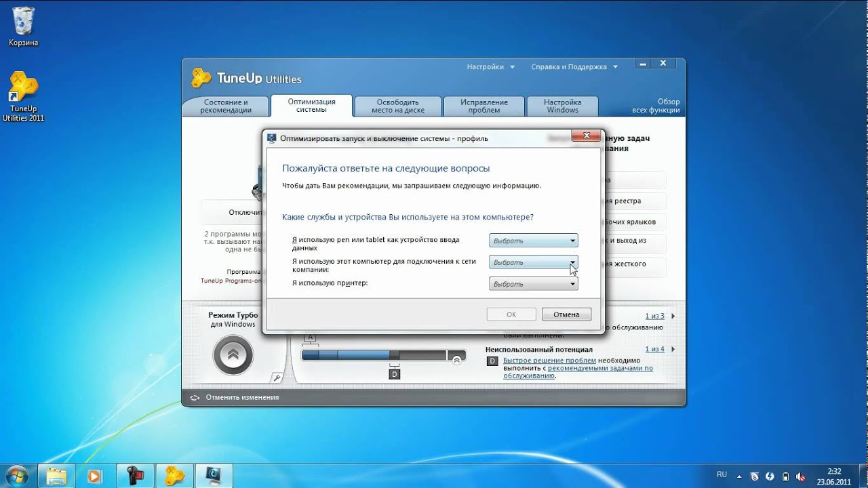Viewport: 868px width, 488px height.
Task: Open the Windows Start menu
Action: (16, 475)
